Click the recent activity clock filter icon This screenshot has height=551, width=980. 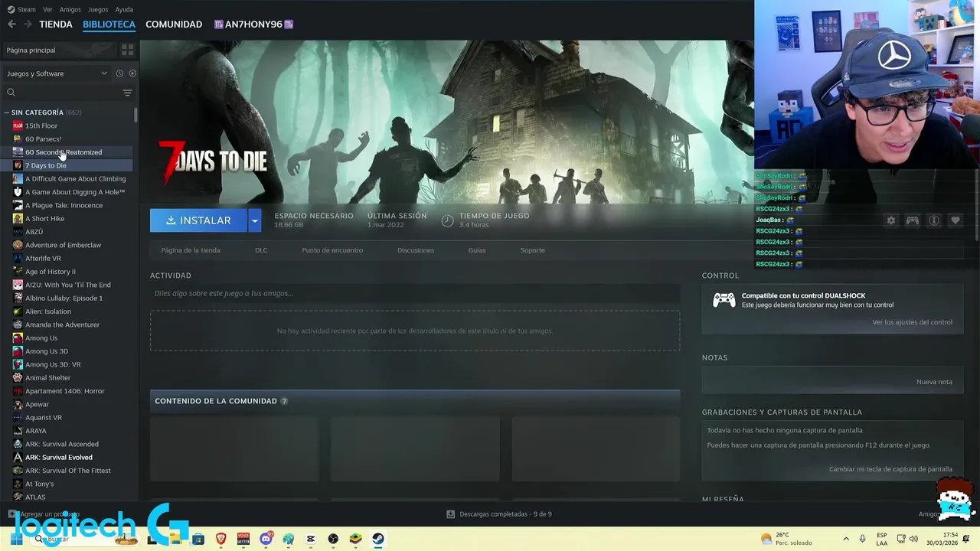click(119, 73)
